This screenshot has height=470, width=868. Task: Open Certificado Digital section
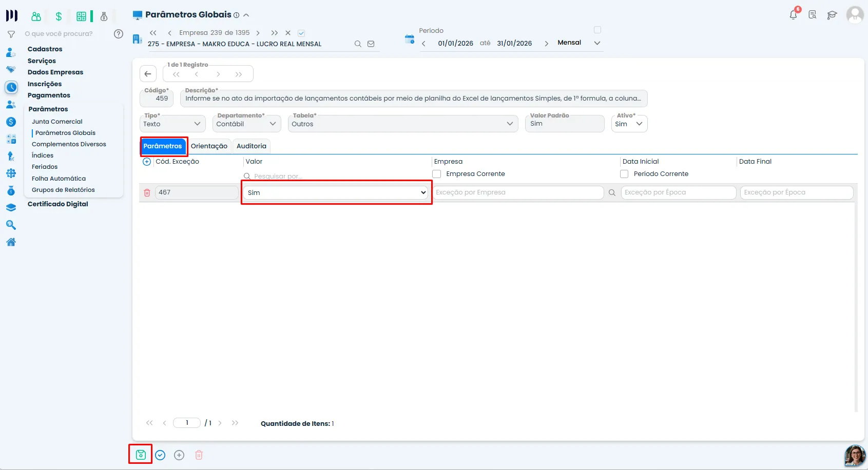(58, 204)
